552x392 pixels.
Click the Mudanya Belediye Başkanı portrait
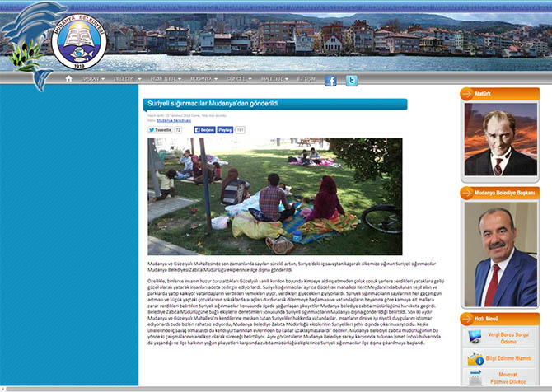coord(500,253)
